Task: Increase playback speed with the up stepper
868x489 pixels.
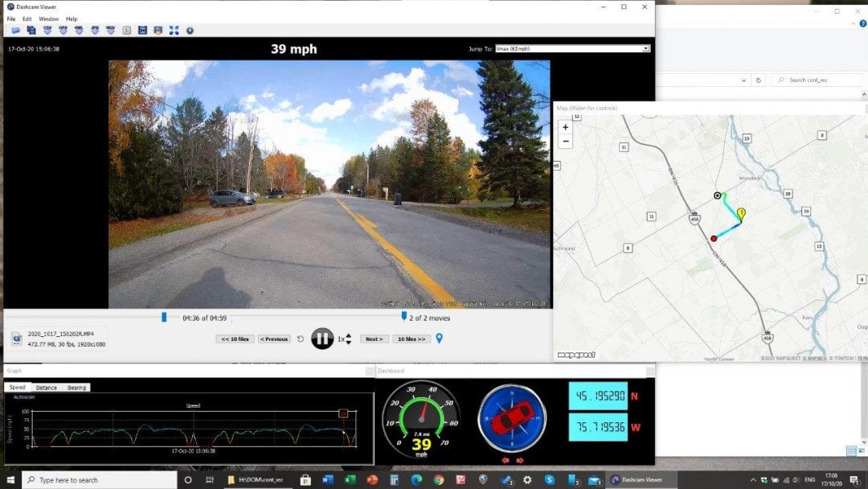Action: 348,335
